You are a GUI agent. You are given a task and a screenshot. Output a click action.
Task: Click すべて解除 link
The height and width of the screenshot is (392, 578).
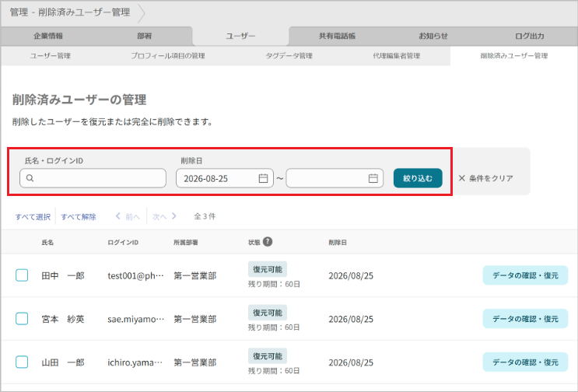point(79,217)
